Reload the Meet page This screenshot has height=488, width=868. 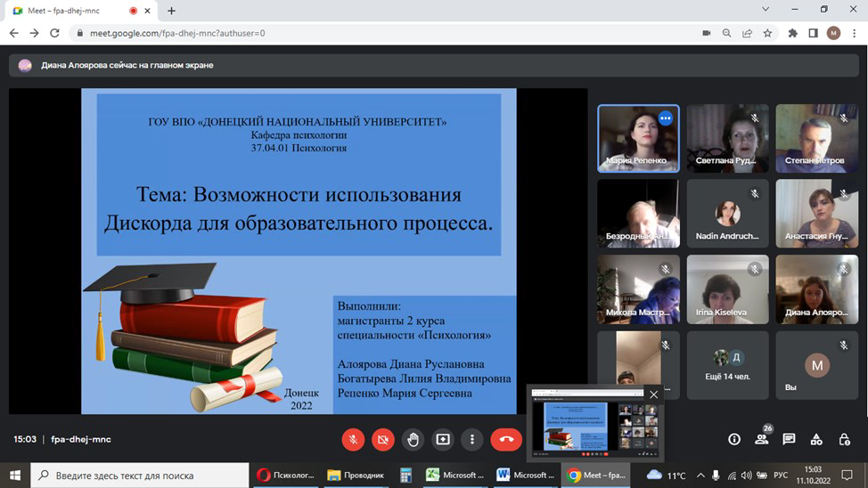coord(54,33)
